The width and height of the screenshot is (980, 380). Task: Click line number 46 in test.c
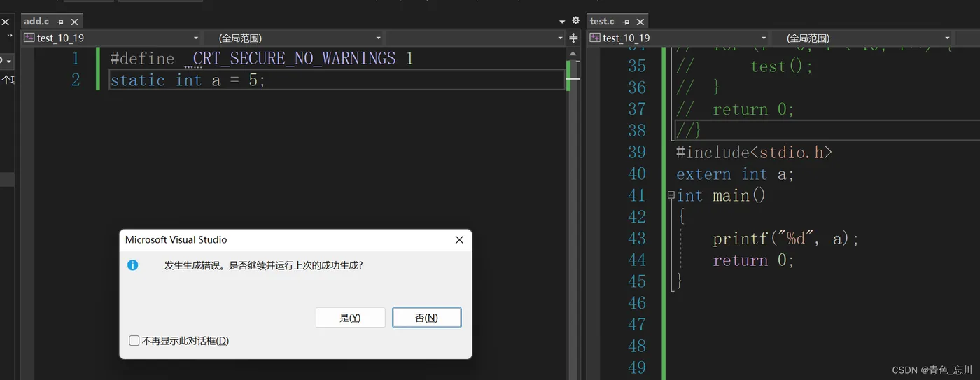pyautogui.click(x=637, y=303)
